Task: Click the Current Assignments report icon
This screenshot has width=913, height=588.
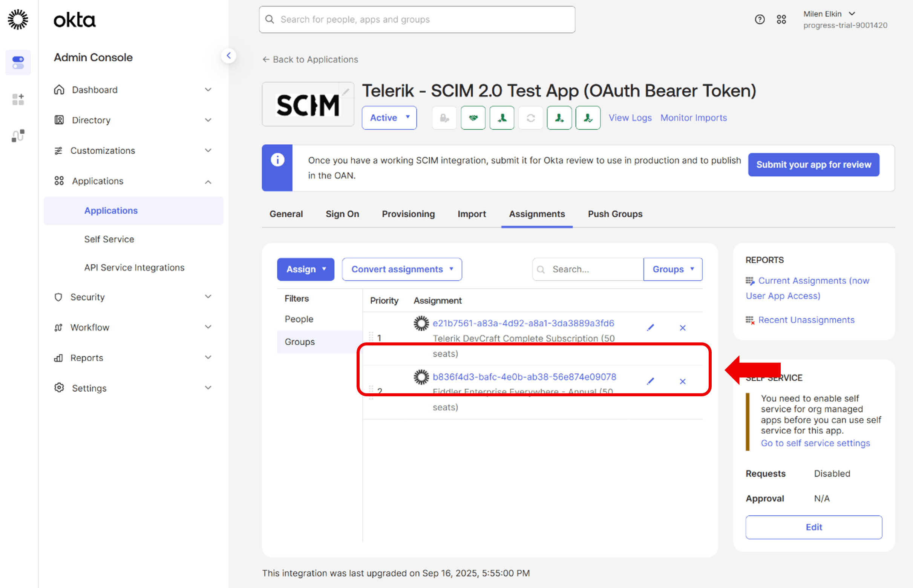Action: (x=750, y=281)
